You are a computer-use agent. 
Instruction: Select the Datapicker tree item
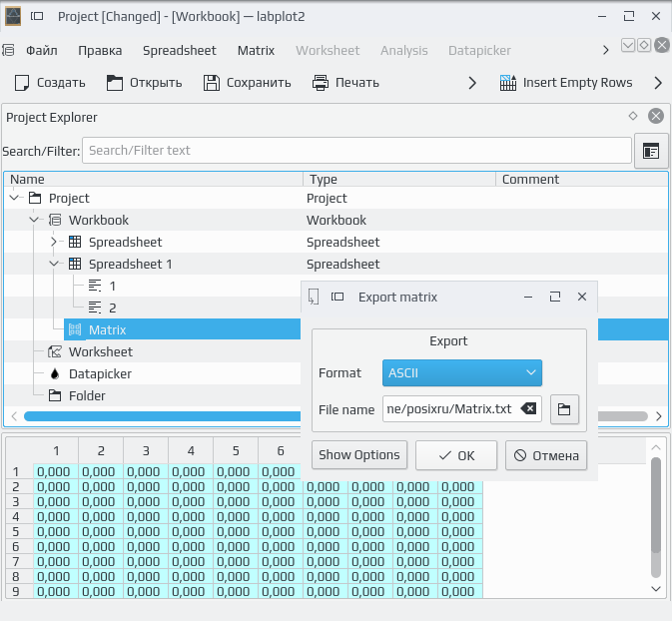(x=100, y=373)
